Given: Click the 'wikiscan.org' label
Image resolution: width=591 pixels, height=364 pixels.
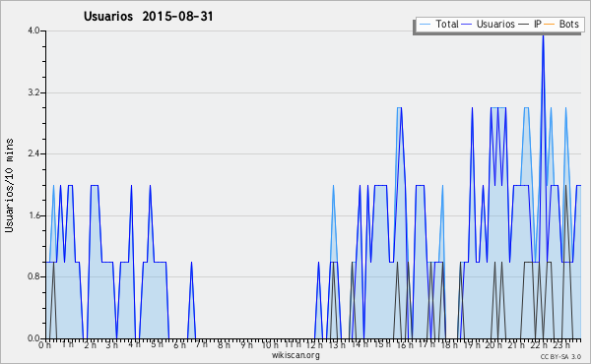Looking at the screenshot, I should pos(295,355).
